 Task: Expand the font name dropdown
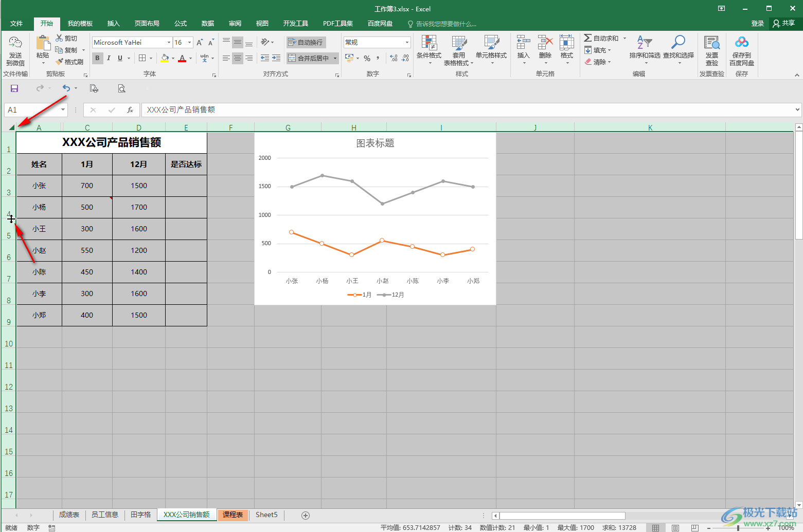coord(169,43)
